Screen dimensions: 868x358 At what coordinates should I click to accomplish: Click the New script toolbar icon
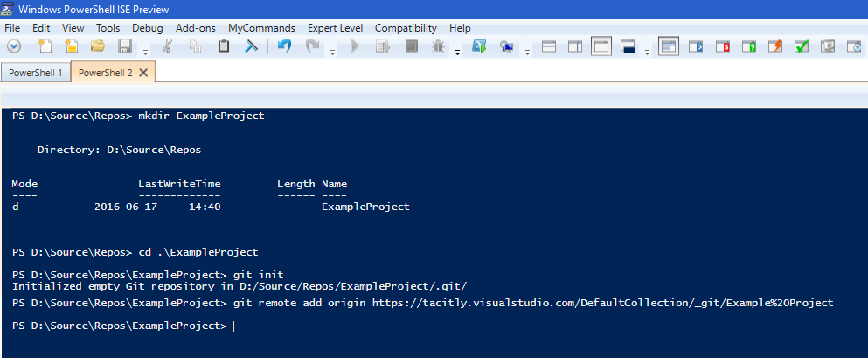[45, 46]
